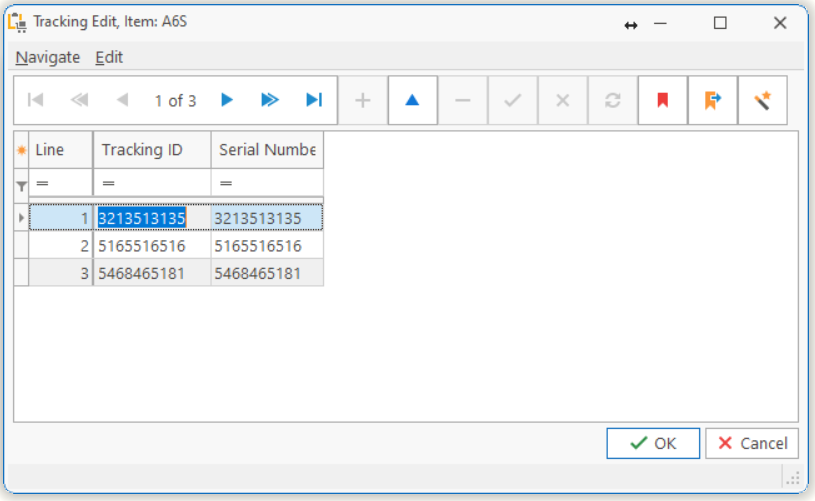Click the funnel filter row icon
Viewport: 815px width, 501px height.
pyautogui.click(x=21, y=185)
